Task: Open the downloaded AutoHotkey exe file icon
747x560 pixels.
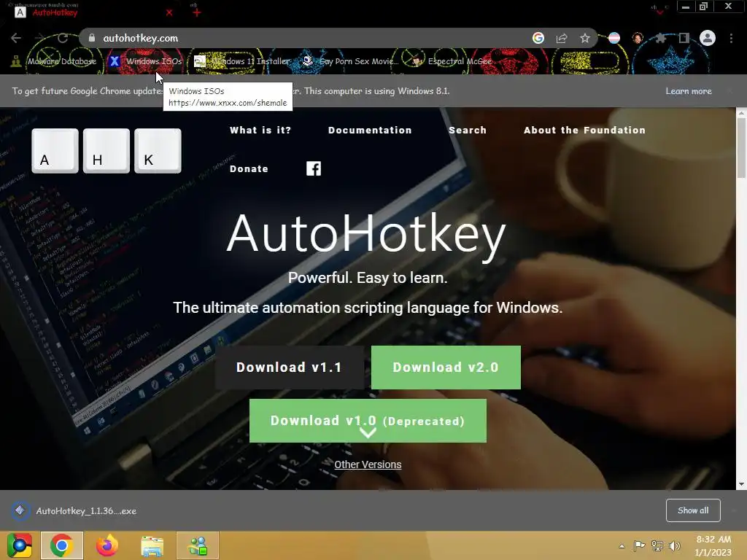Action: (x=20, y=510)
